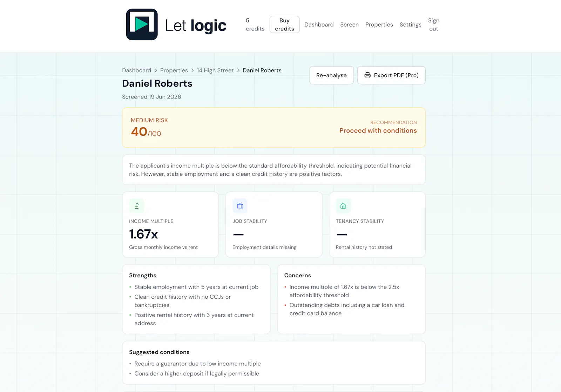Click the 40/100 risk score
The image size is (561, 392).
point(146,132)
